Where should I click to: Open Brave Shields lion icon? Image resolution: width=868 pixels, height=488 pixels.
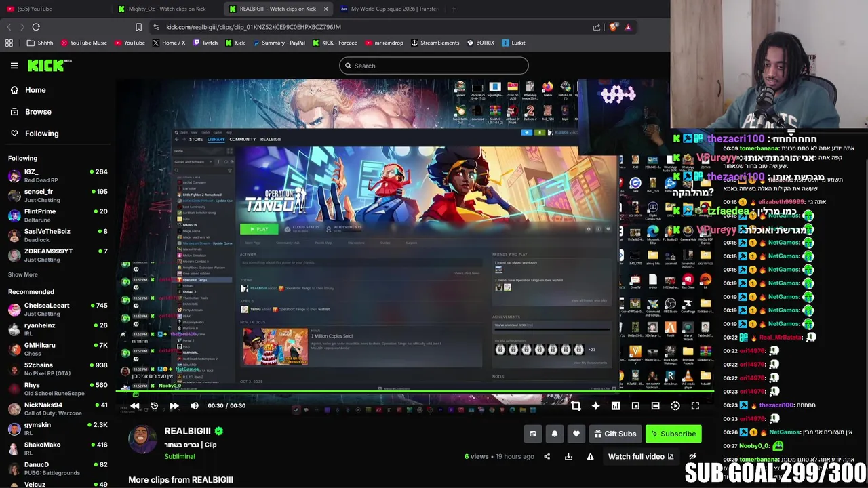coord(614,27)
